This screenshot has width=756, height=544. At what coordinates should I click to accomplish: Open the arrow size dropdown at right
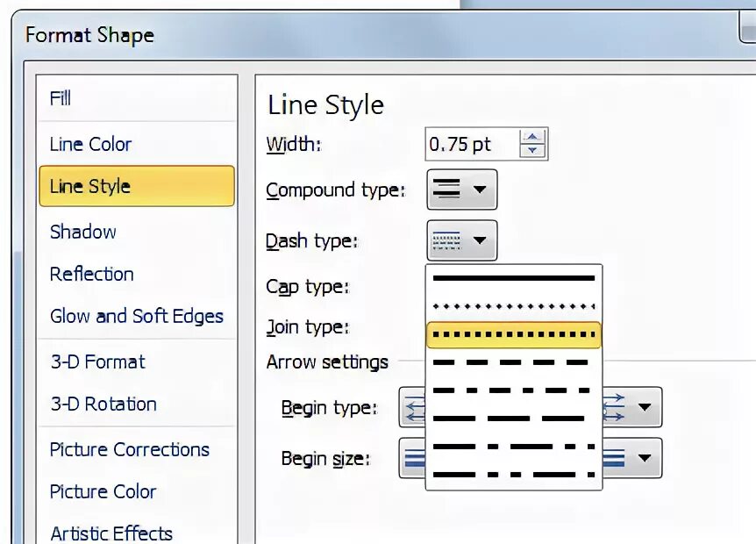pyautogui.click(x=632, y=458)
